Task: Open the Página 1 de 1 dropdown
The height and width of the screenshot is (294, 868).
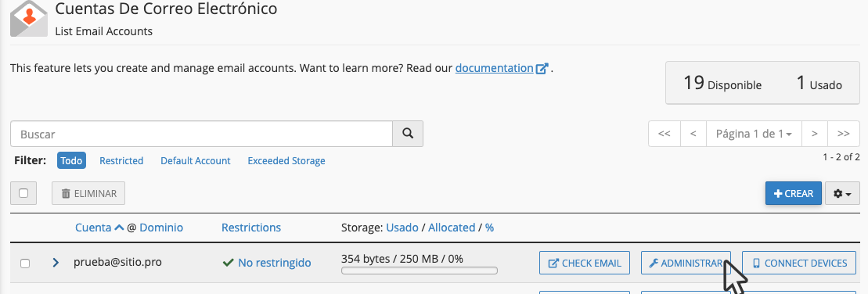Action: 754,134
